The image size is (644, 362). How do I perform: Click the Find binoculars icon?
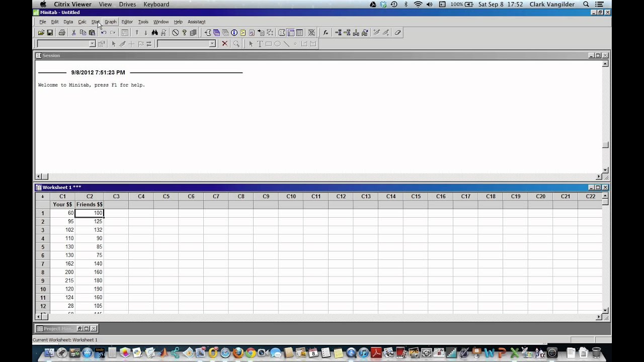click(x=154, y=33)
